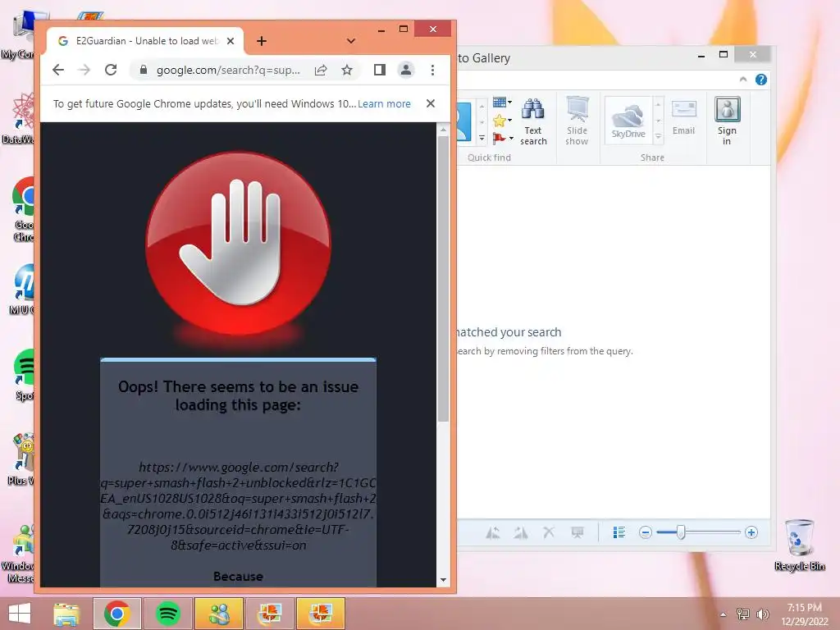The width and height of the screenshot is (840, 630).
Task: Expand the Share gallery list
Action: [x=659, y=138]
